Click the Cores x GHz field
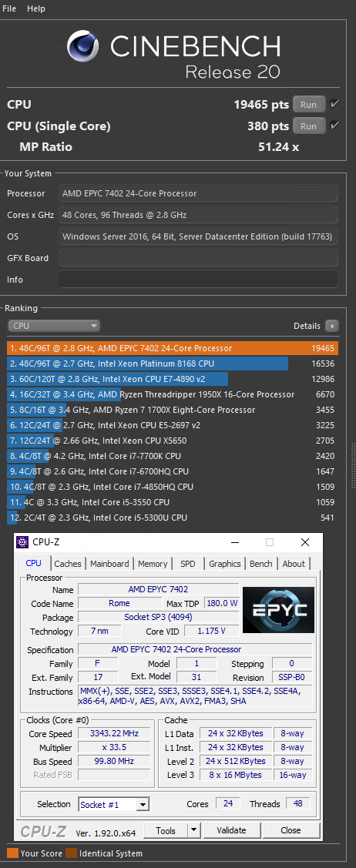356x868 pixels. pos(198,215)
